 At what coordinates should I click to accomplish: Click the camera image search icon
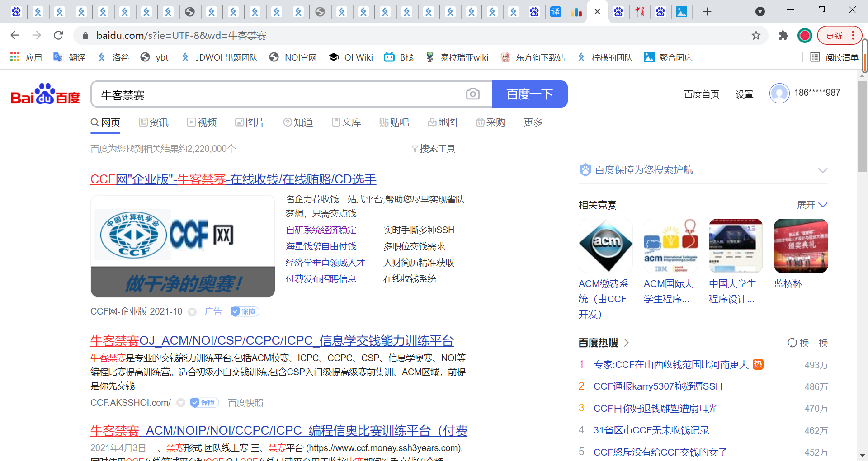pos(473,94)
